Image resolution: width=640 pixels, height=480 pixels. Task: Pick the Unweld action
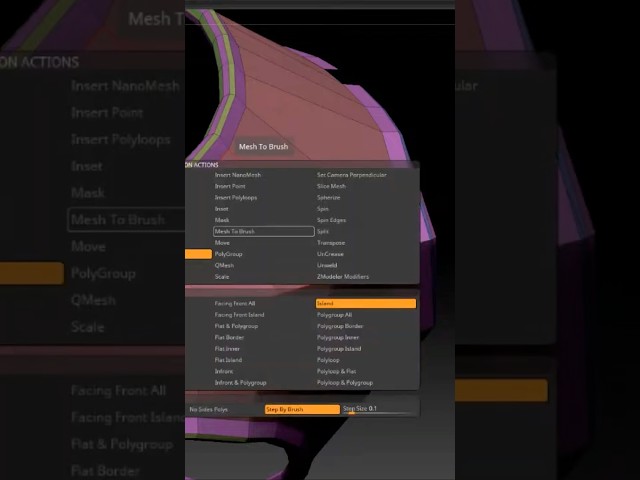coord(327,265)
